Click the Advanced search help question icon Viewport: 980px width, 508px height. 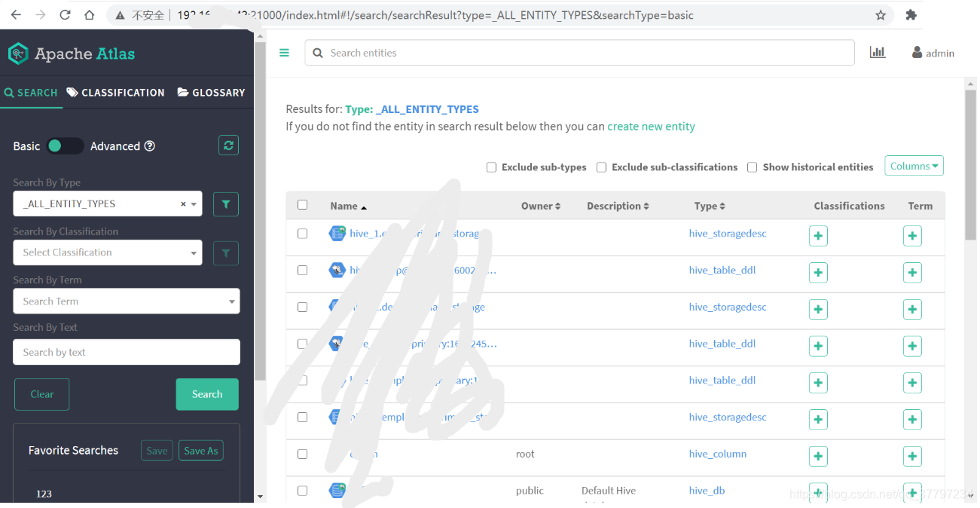click(150, 145)
